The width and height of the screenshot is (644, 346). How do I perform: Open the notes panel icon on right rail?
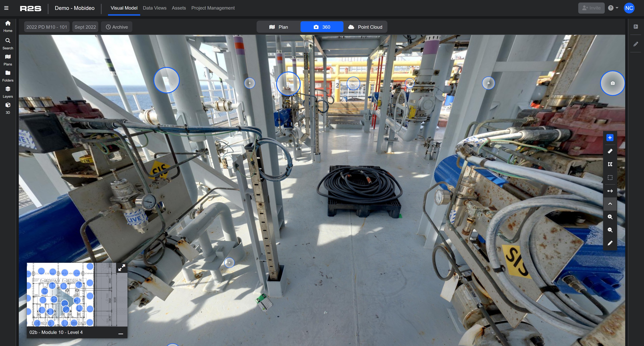636,27
